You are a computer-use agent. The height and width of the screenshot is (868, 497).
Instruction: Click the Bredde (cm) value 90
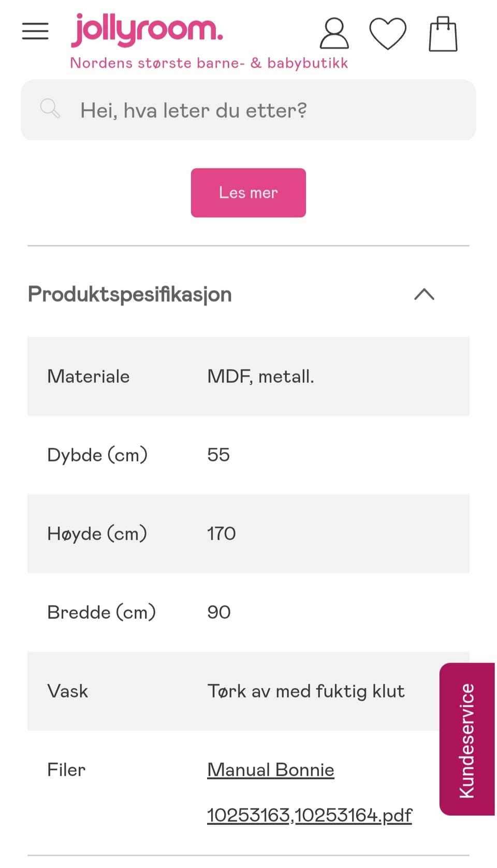tap(219, 612)
